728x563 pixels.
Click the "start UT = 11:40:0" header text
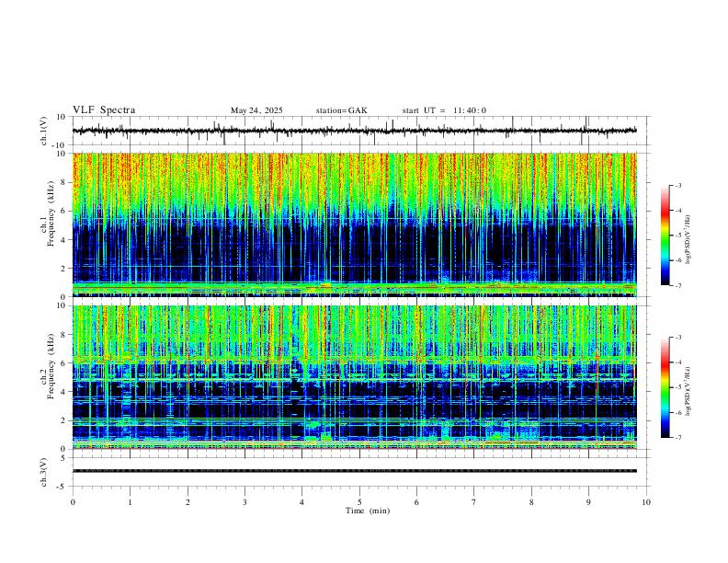tap(444, 110)
